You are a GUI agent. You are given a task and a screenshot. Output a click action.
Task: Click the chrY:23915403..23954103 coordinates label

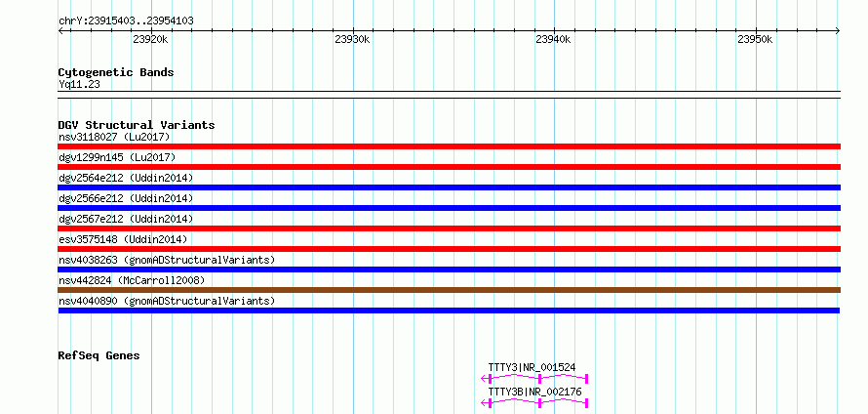[126, 21]
